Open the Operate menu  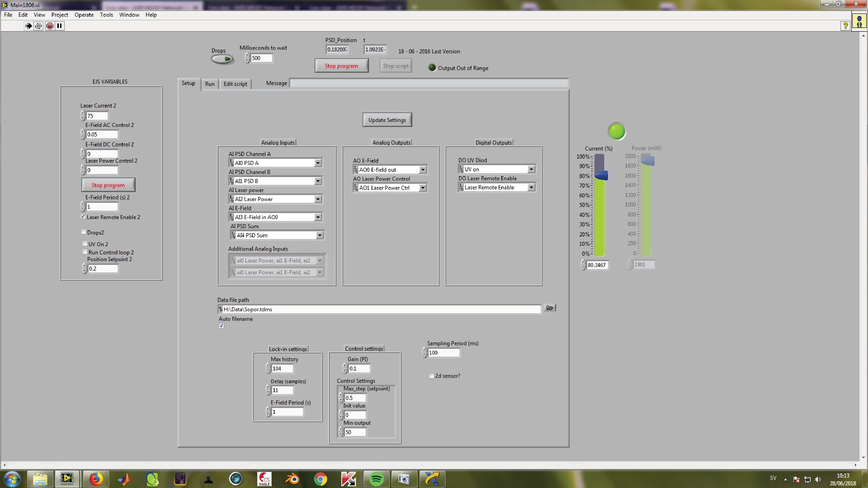(x=84, y=15)
